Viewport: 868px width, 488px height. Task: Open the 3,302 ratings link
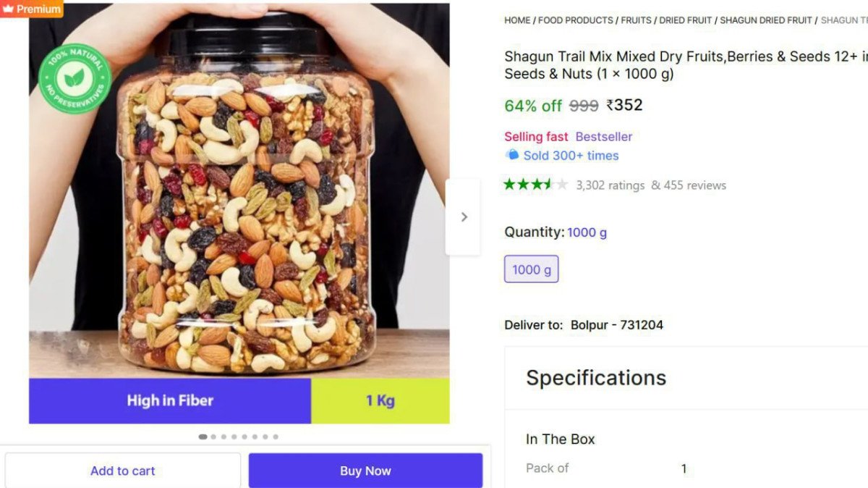tap(610, 185)
